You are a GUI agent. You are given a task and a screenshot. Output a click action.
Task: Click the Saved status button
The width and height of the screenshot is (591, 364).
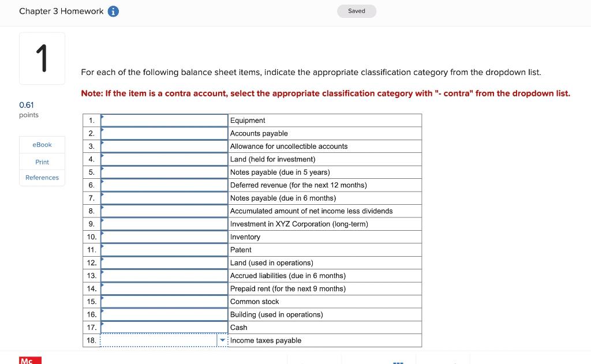(x=357, y=11)
